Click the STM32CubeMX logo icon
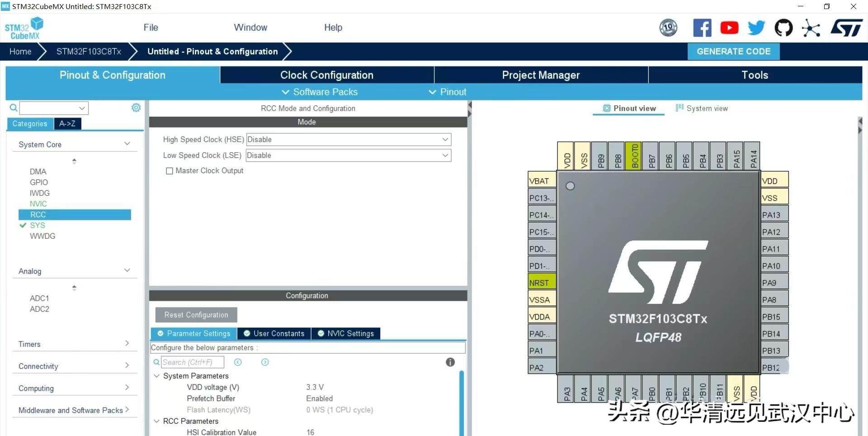This screenshot has height=436, width=868. tap(24, 28)
